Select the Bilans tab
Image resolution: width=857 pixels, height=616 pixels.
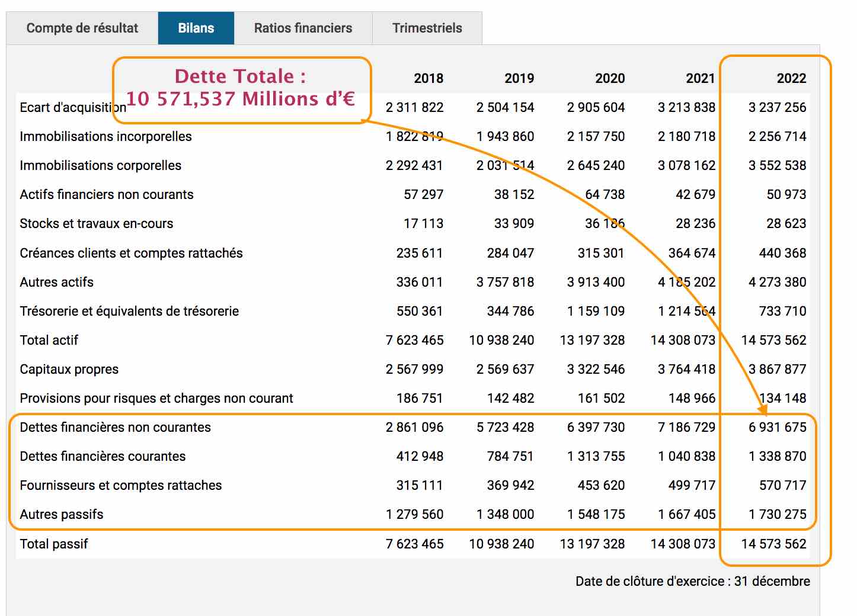click(196, 28)
